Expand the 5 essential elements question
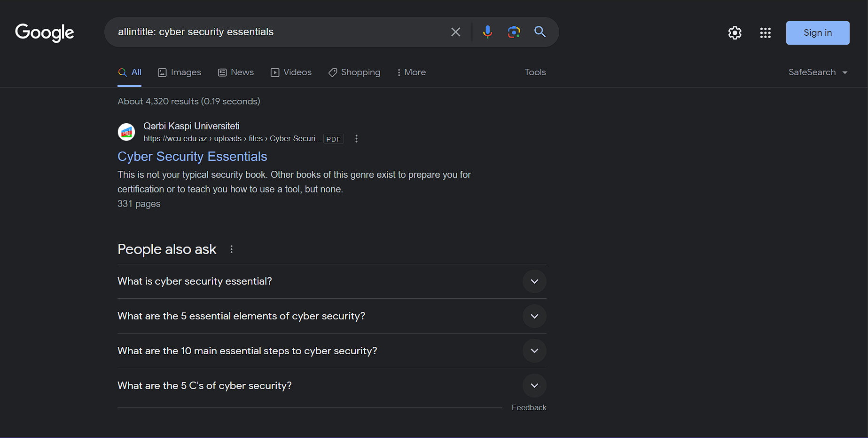 click(x=534, y=316)
